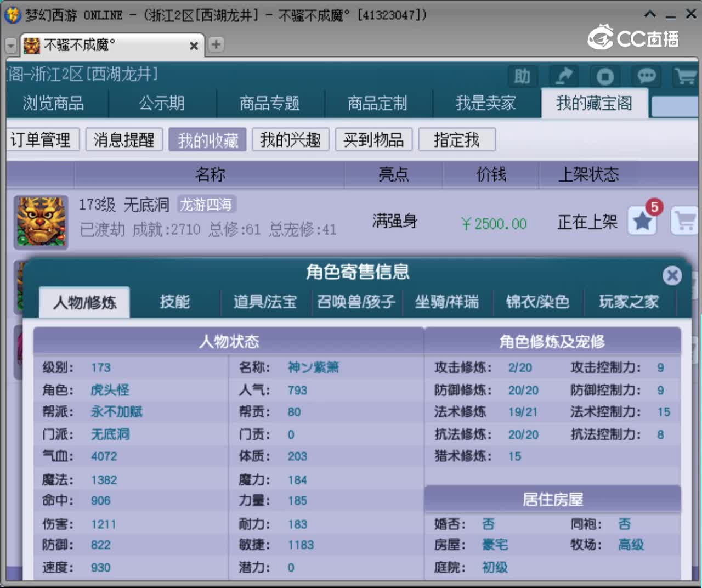Click character name 神ン紫箫
This screenshot has height=588, width=702.
click(x=313, y=367)
